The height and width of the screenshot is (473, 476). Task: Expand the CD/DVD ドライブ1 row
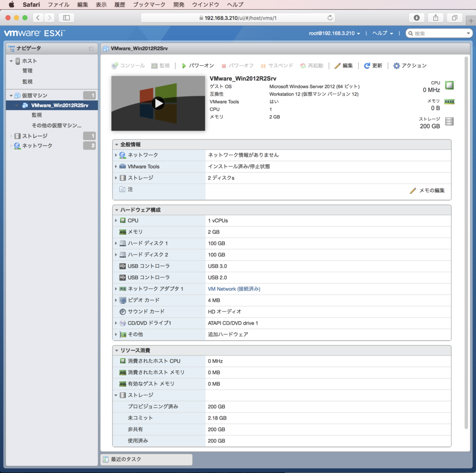tap(116, 323)
